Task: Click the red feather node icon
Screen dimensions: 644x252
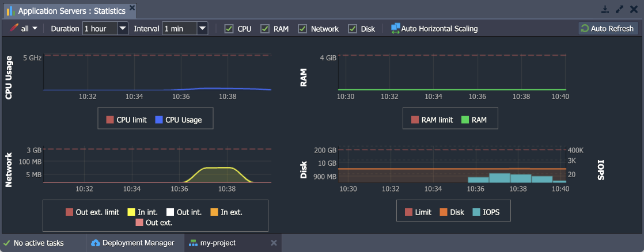Action: click(14, 29)
